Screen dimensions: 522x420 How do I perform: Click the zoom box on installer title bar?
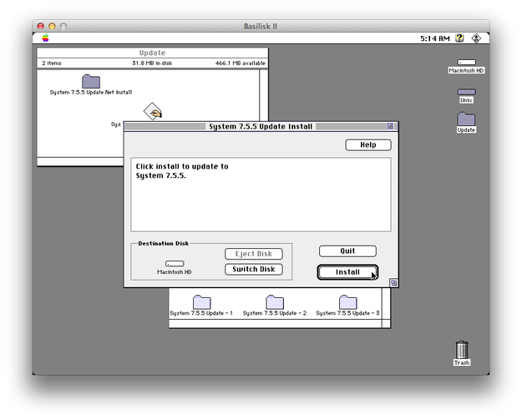390,126
